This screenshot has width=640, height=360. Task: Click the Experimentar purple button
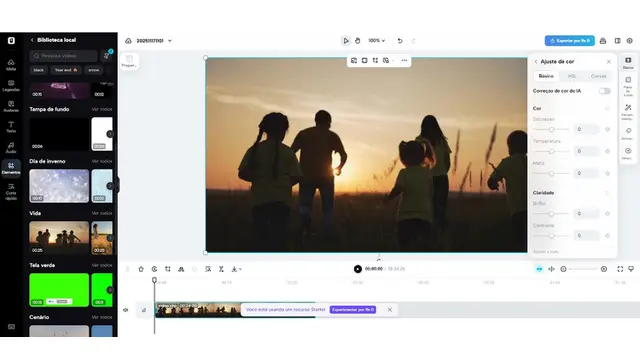pyautogui.click(x=353, y=310)
